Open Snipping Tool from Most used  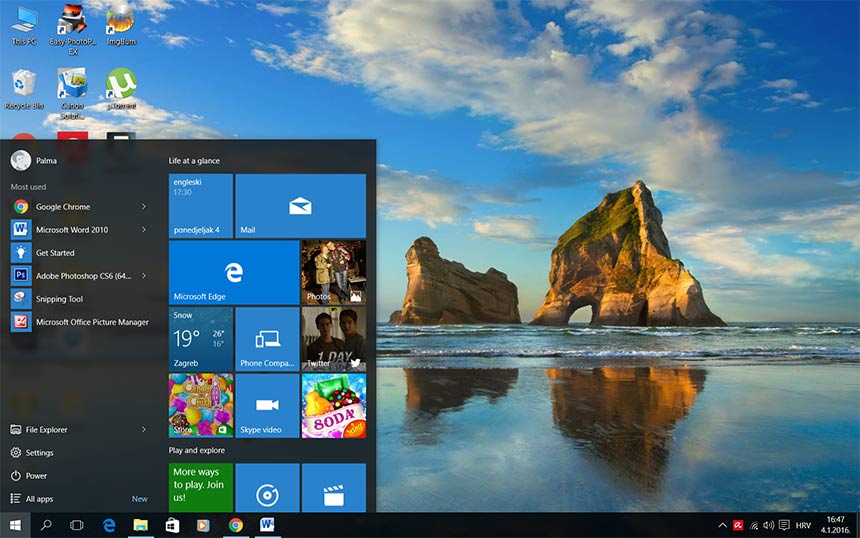click(59, 299)
